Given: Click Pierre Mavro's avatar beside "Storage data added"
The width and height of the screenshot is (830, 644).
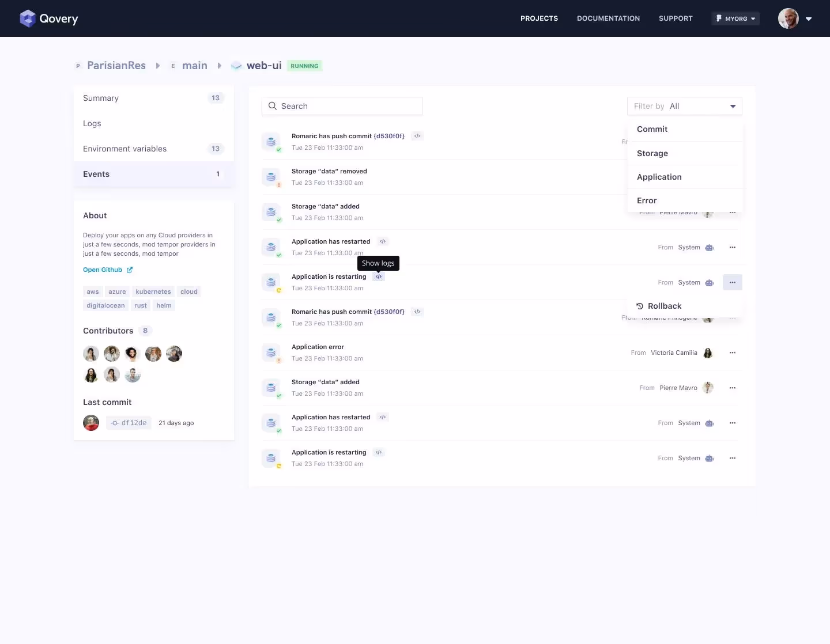Looking at the screenshot, I should 708,388.
